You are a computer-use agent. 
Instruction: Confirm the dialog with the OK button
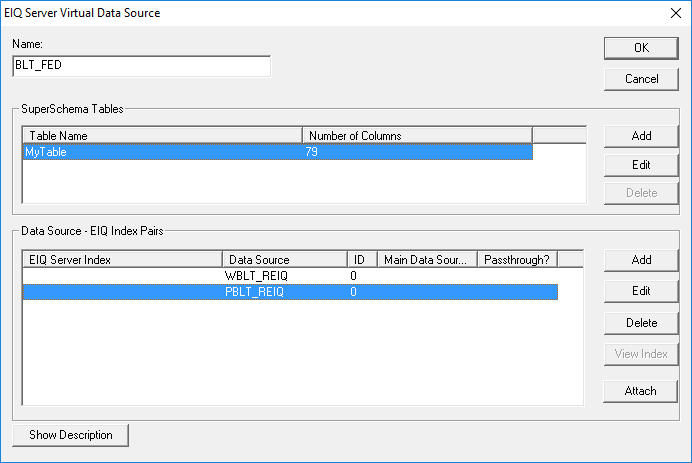(641, 48)
